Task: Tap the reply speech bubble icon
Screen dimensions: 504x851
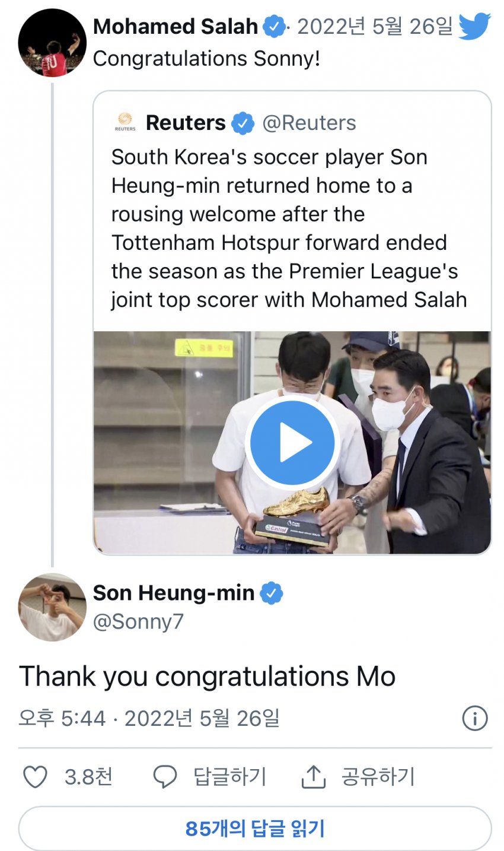Action: [x=165, y=776]
